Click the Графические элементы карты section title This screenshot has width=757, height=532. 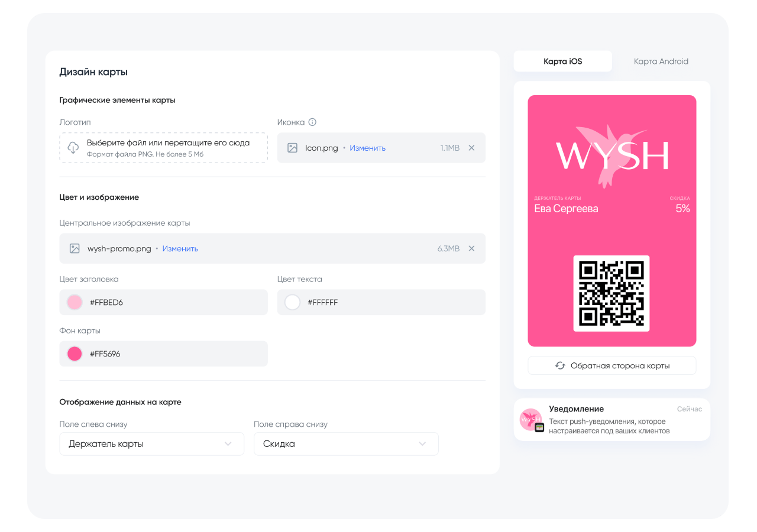coord(118,100)
